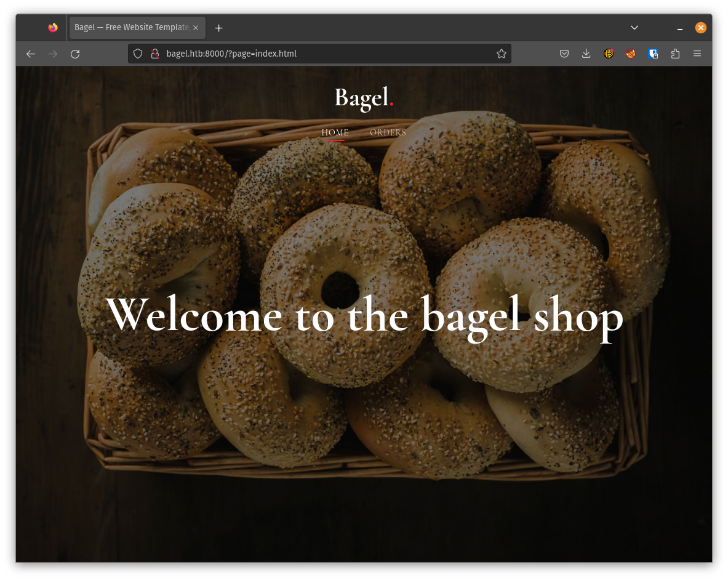This screenshot has width=728, height=580.
Task: Open the Firefox hamburger application menu
Action: [x=697, y=54]
